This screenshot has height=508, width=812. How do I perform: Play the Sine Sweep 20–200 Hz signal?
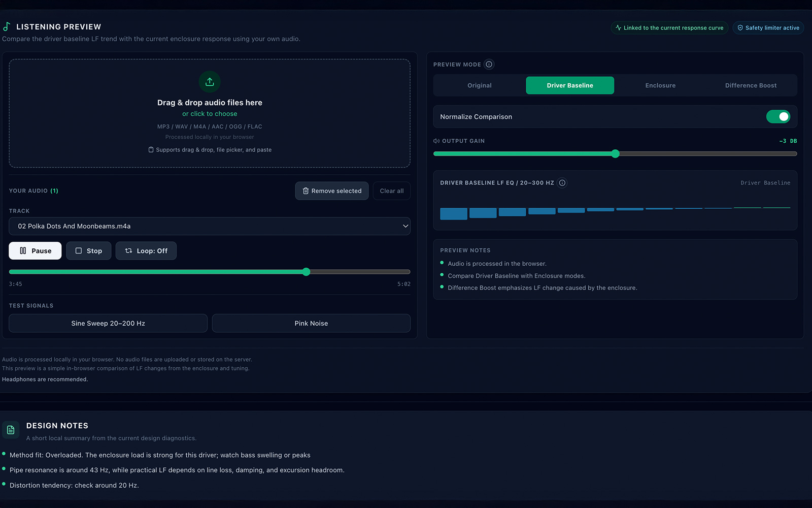point(108,323)
